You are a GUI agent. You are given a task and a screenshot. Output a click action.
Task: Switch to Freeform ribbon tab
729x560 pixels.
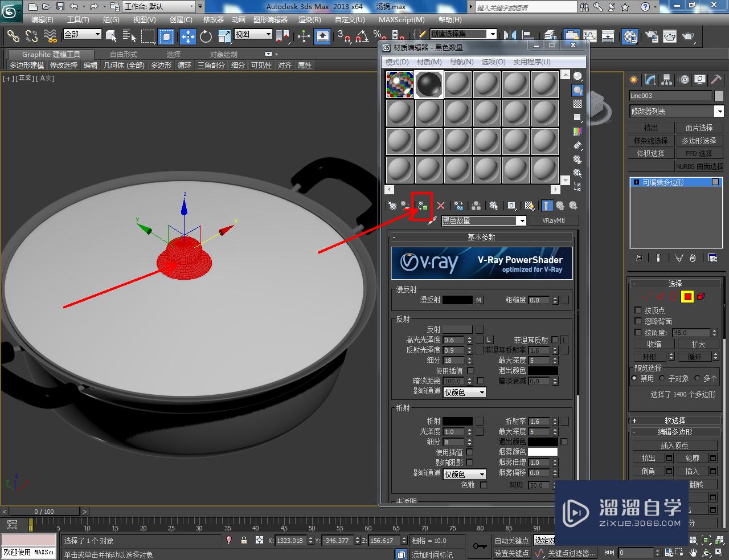[x=124, y=54]
